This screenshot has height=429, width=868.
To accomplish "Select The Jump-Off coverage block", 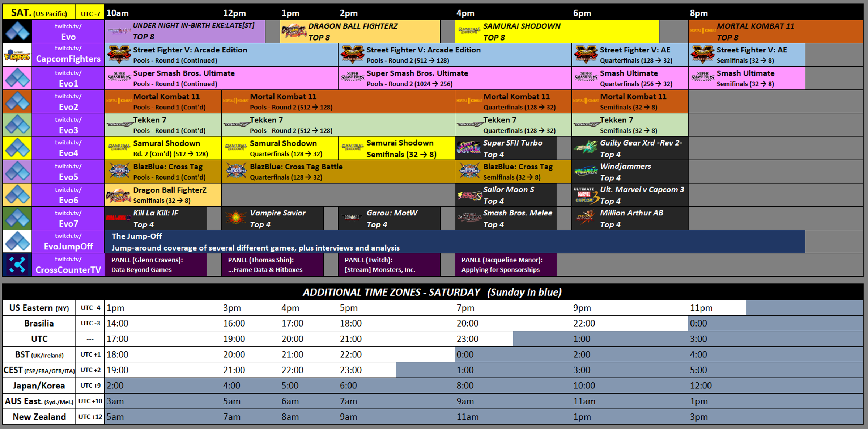I will coord(455,241).
